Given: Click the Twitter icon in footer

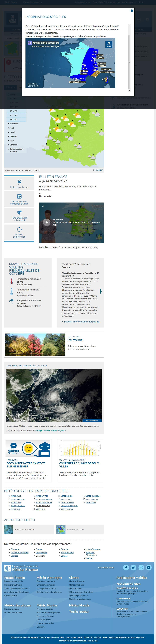Looking at the screenshot, I should [133, 567].
